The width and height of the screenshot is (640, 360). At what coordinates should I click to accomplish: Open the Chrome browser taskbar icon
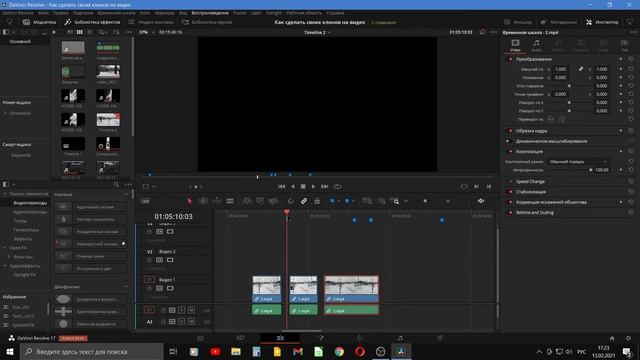(x=339, y=351)
